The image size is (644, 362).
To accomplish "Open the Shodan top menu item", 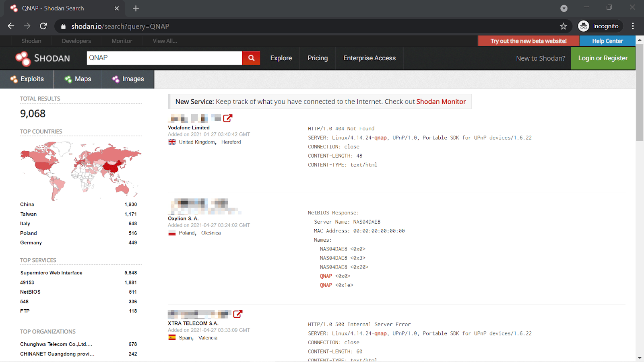I will (31, 41).
